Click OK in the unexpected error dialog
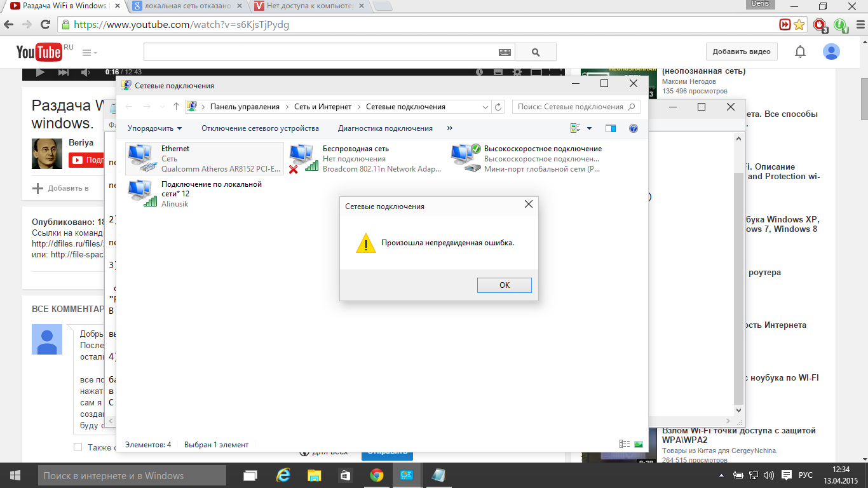The width and height of the screenshot is (868, 488). point(504,285)
